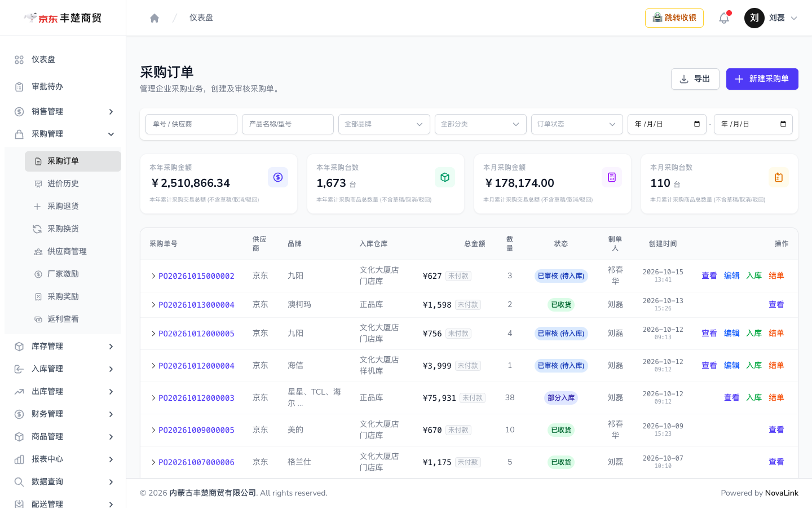
Task: Click the 仪表盘 breadcrumb text
Action: [x=201, y=18]
